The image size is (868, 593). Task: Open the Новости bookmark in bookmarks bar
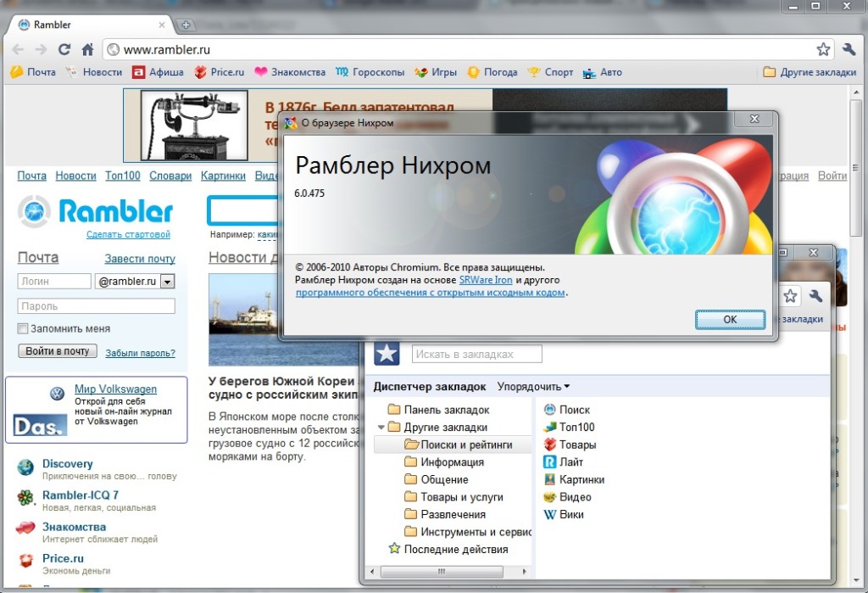(94, 72)
